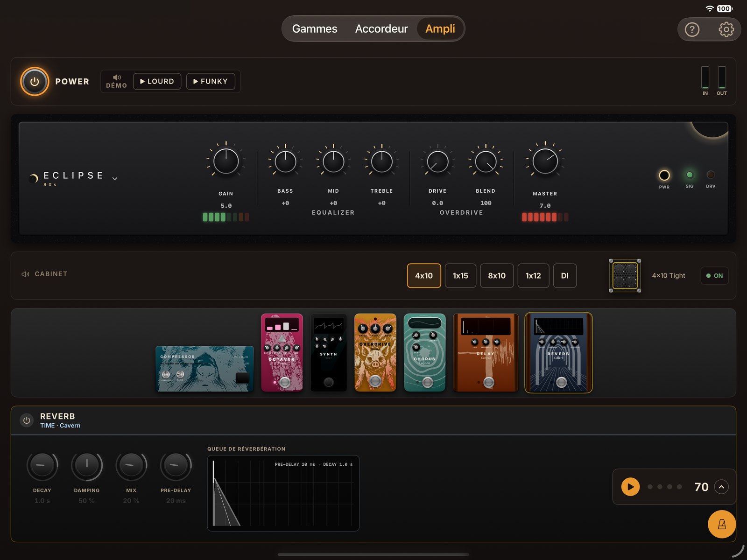Click the OUT level meter
This screenshot has width=747, height=560.
722,77
